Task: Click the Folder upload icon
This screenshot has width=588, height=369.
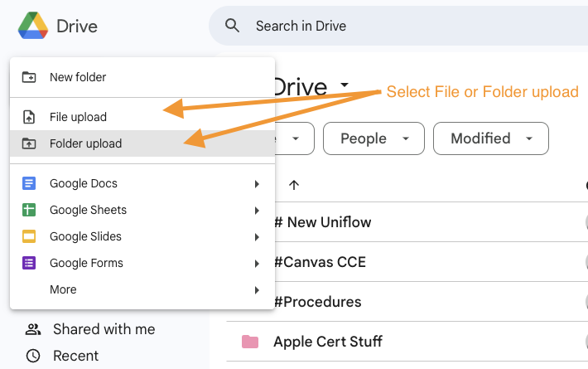Action: (x=29, y=143)
